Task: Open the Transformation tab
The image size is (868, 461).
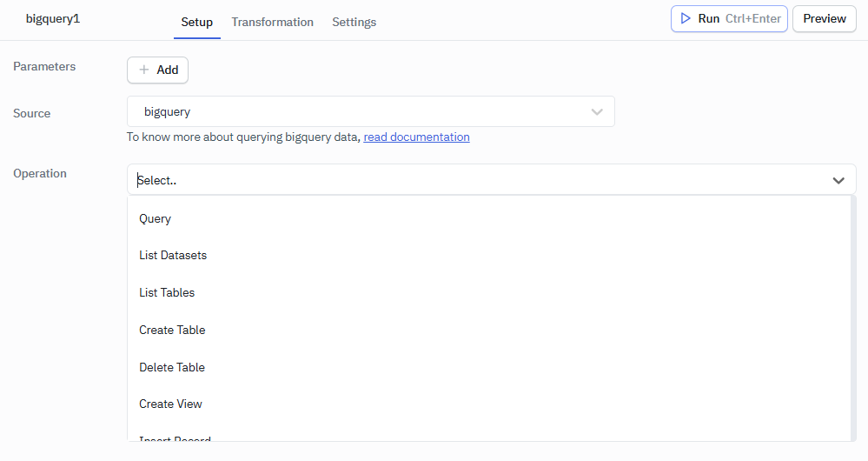Action: point(272,22)
